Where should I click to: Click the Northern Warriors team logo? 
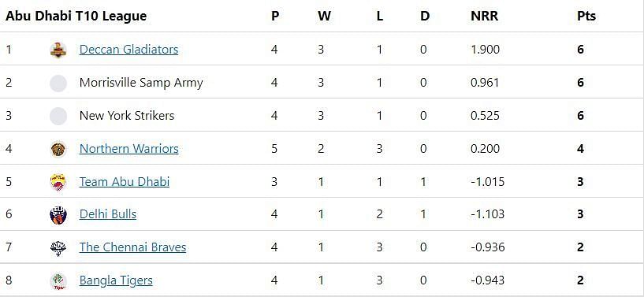(58, 149)
